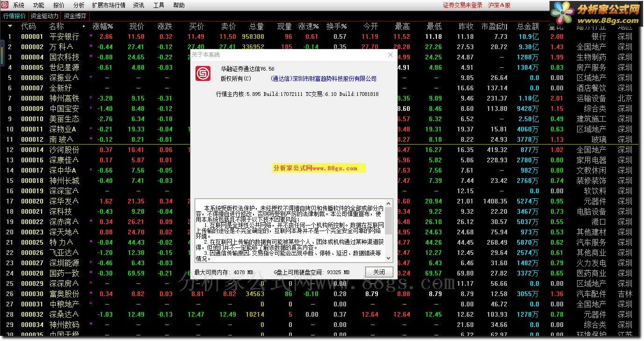Sort by the 昨收 column header
The height and width of the screenshot is (341, 644).
click(466, 26)
